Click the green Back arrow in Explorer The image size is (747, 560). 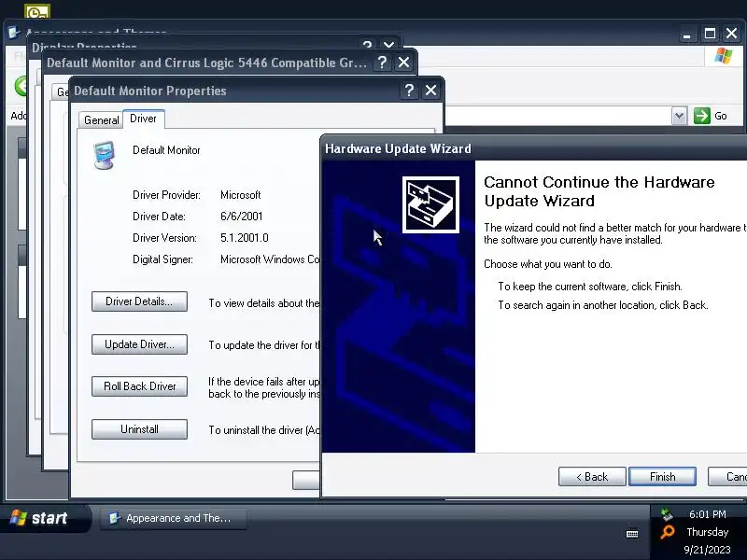(21, 86)
